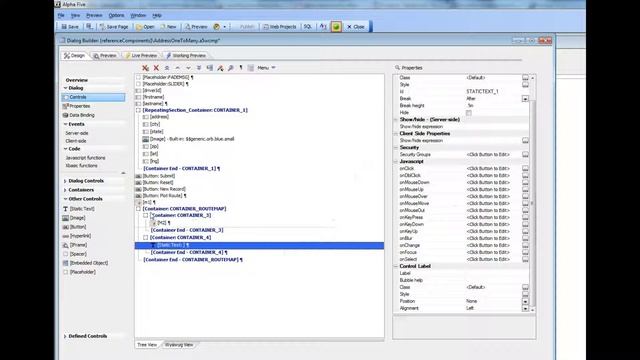640x360 pixels.
Task: Click the onClick edit button
Action: coord(525,169)
